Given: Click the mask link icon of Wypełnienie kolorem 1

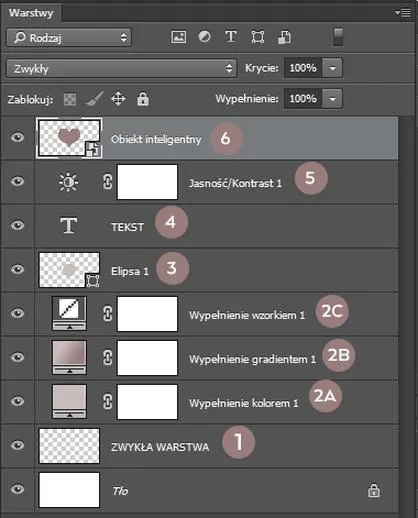Looking at the screenshot, I should coord(107,402).
